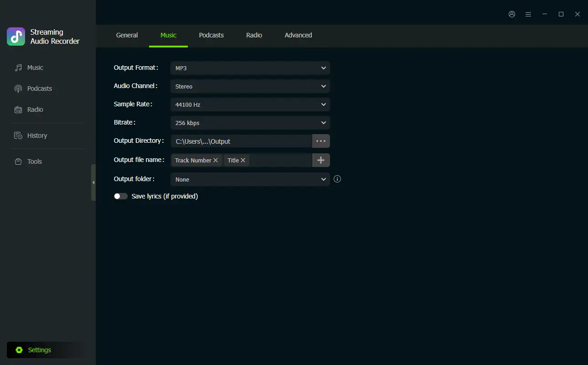This screenshot has height=365, width=588.
Task: Open the Bitrate 256 kbps dropdown
Action: pyautogui.click(x=250, y=123)
